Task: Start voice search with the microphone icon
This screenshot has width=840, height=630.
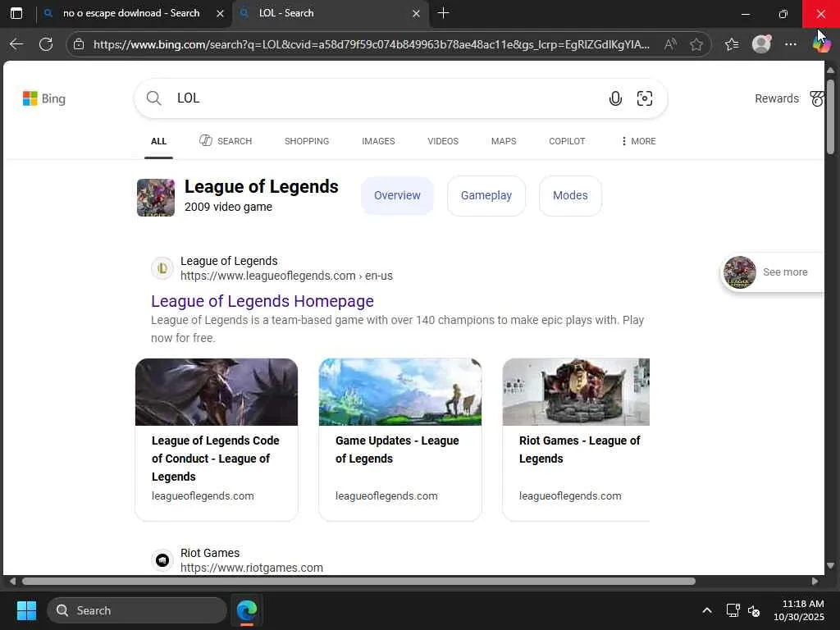Action: point(615,98)
